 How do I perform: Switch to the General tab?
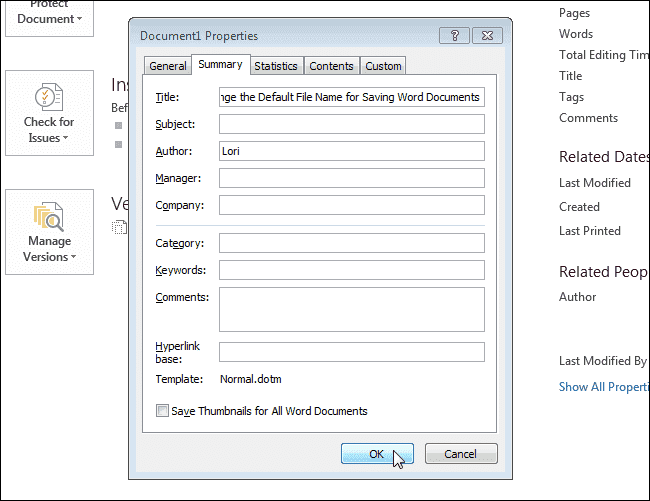pyautogui.click(x=168, y=66)
